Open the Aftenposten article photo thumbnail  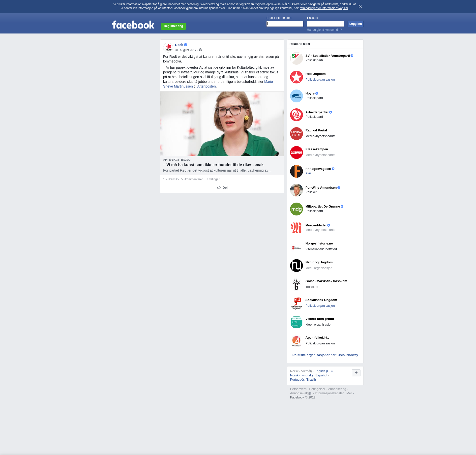click(222, 124)
